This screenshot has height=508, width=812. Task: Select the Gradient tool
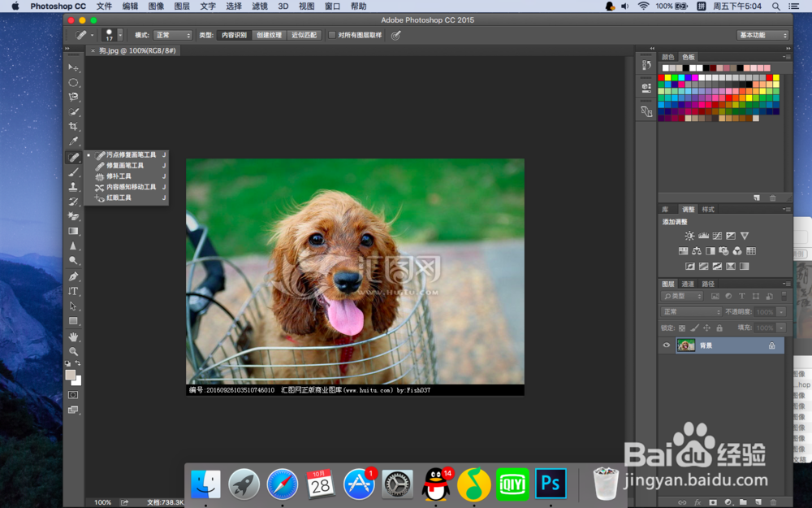click(x=73, y=232)
